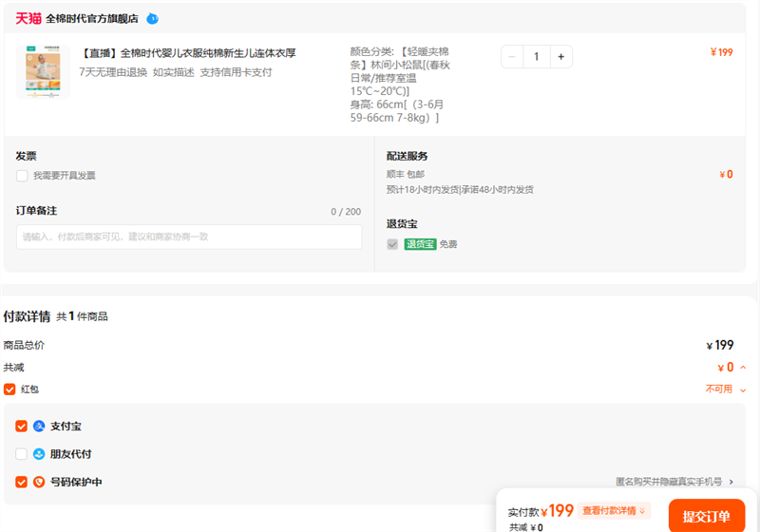Decrease the item quantity with minus button
This screenshot has height=532, width=760.
(513, 57)
